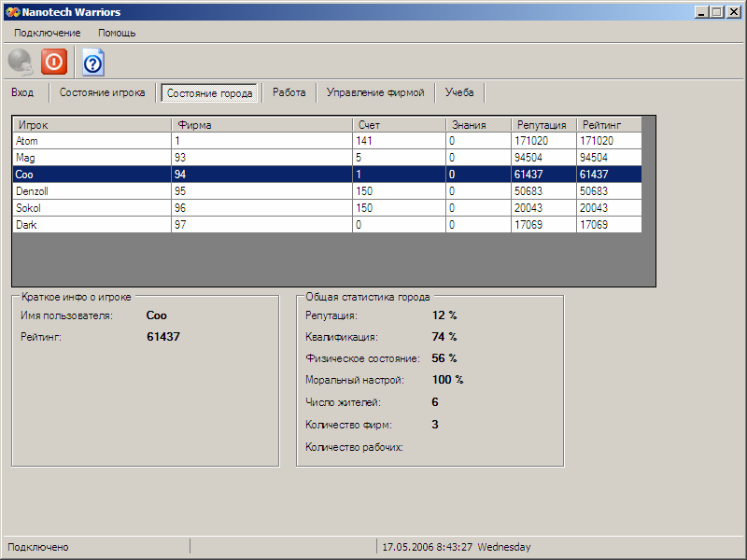The width and height of the screenshot is (747, 560).
Task: Click Mag's Репутация value 94504
Action: point(543,158)
